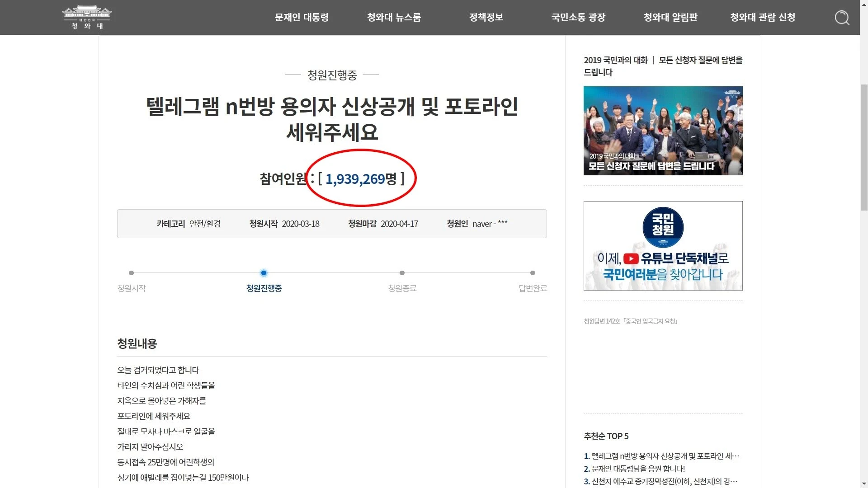Open the 문재인 대통령 menu
The width and height of the screenshot is (868, 488).
point(302,17)
